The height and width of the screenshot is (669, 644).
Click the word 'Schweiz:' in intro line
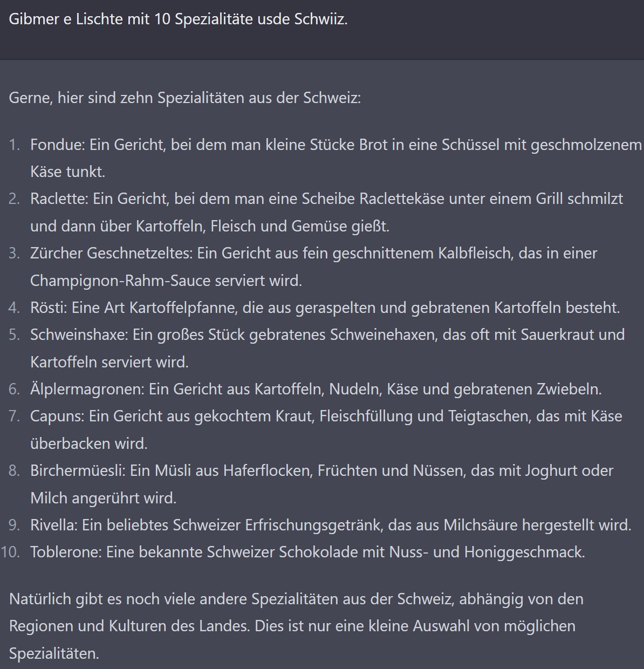(332, 98)
